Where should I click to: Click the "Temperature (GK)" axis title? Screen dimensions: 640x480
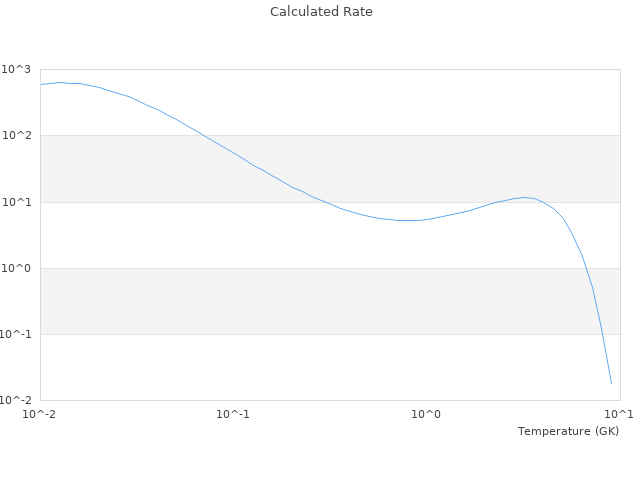(x=568, y=431)
